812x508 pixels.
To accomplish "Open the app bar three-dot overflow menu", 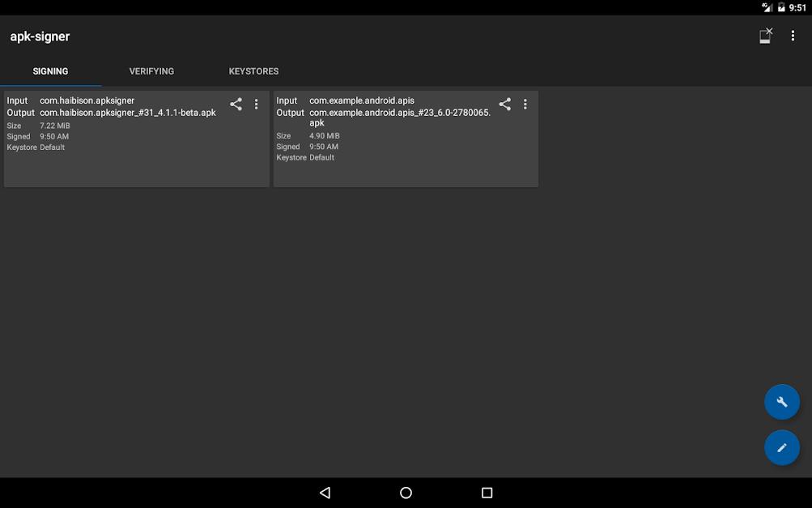I will coord(793,36).
